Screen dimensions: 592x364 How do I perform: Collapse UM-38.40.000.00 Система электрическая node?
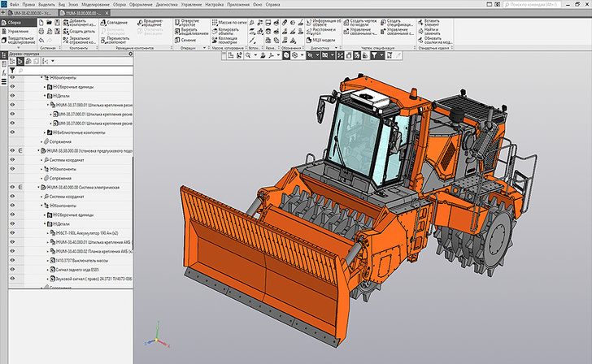point(38,187)
